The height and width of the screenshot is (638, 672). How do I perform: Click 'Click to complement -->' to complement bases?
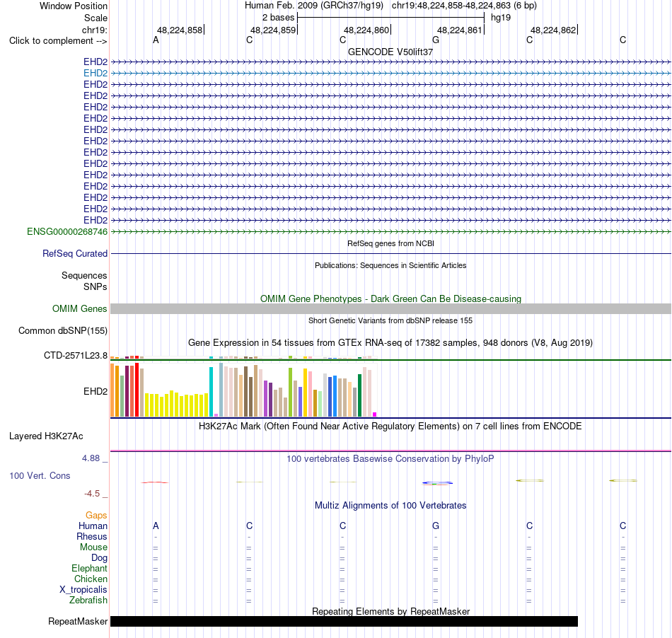pos(58,41)
